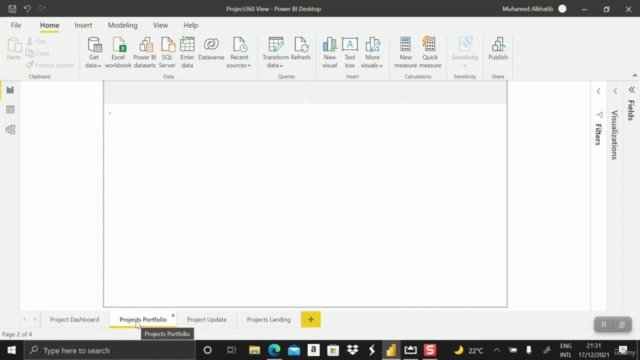Click the taskbar search box
Screen dimensions: 640x360
(x=110, y=350)
